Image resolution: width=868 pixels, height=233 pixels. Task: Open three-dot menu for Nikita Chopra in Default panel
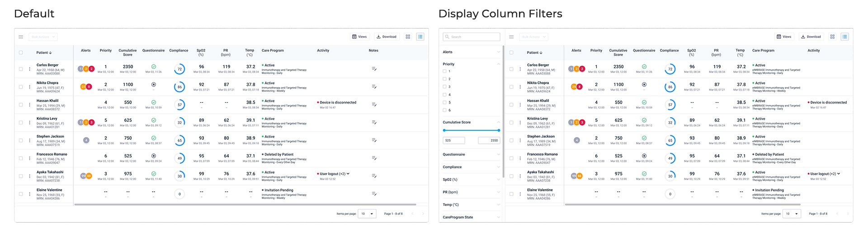click(x=30, y=87)
